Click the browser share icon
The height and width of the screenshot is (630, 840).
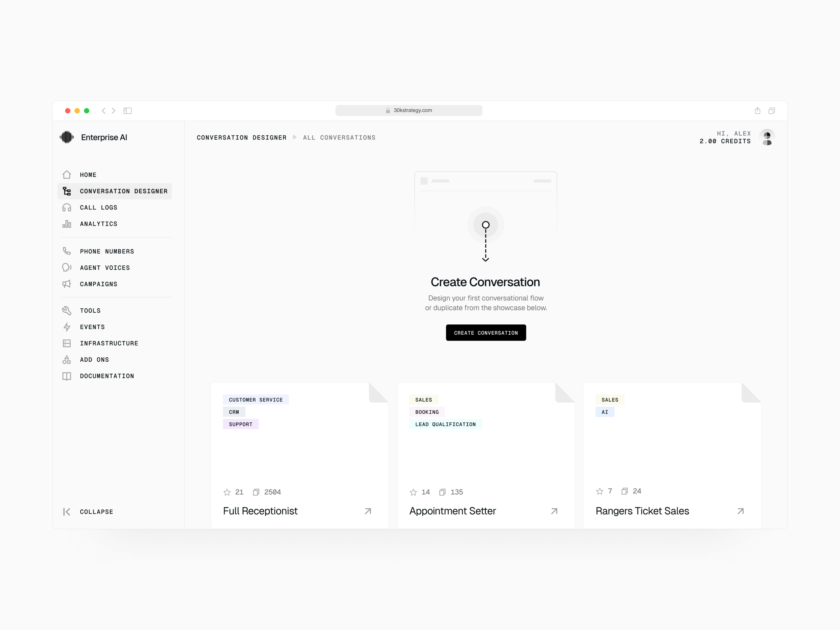tap(757, 111)
